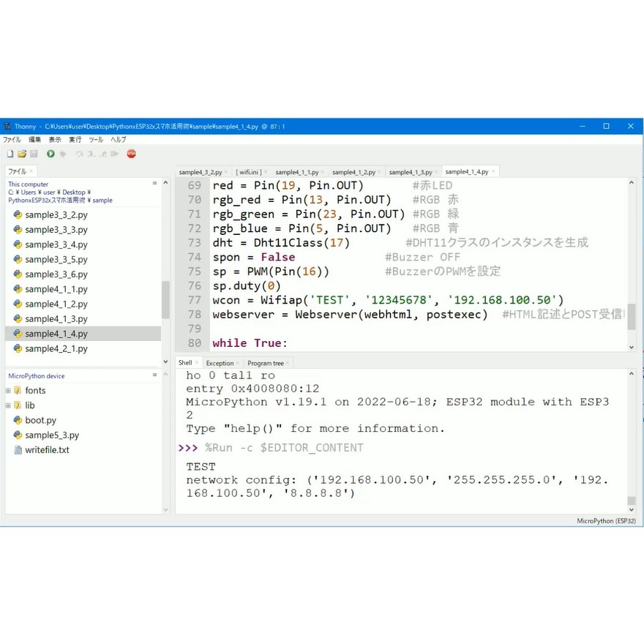Screen dimensions: 644x644
Task: Click the editor scroll-down arrow
Action: click(x=632, y=347)
